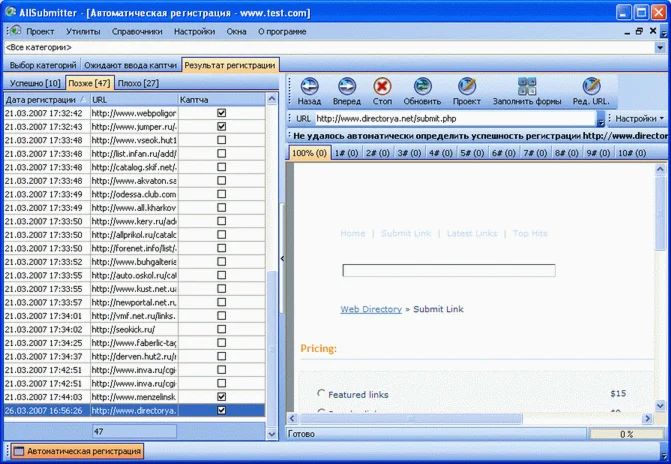
Task: Uncheck captcha box for menzelinsk row
Action: pos(221,397)
